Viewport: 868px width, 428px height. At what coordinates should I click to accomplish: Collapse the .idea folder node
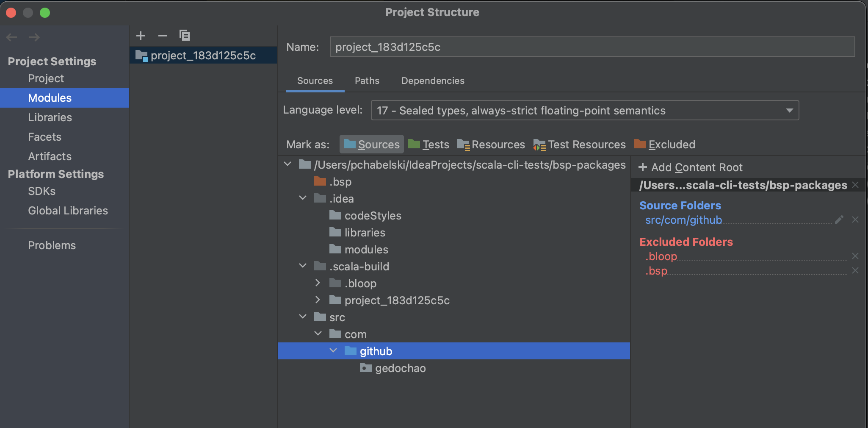point(302,198)
